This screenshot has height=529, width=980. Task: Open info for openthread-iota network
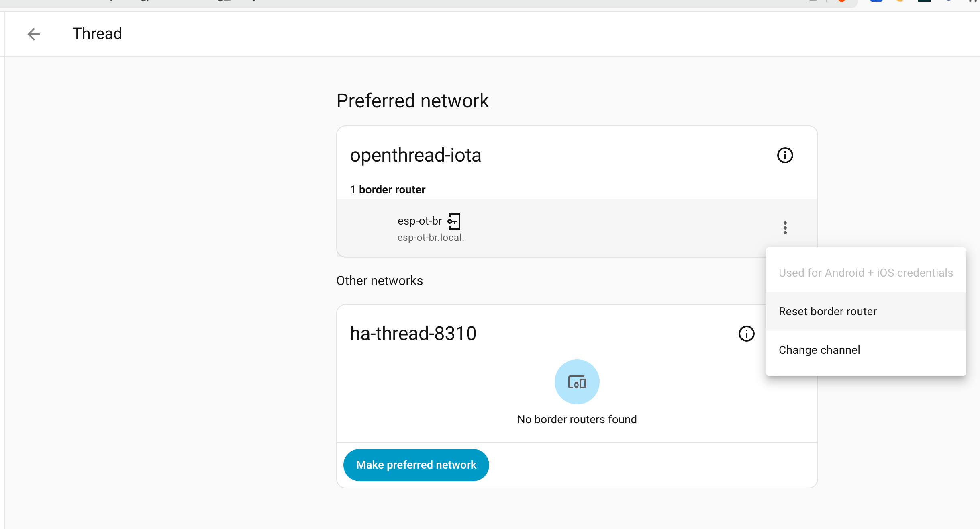[785, 155]
